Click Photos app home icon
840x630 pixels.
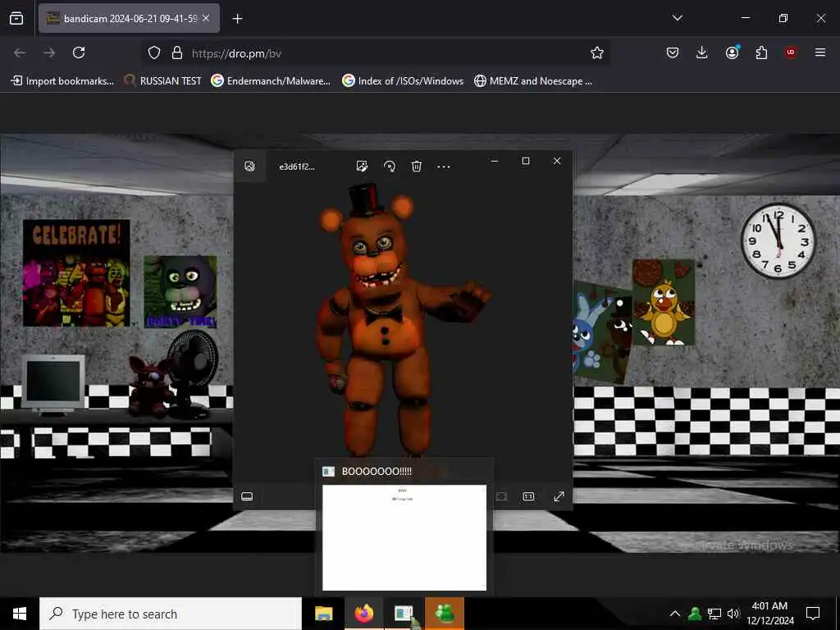point(249,166)
